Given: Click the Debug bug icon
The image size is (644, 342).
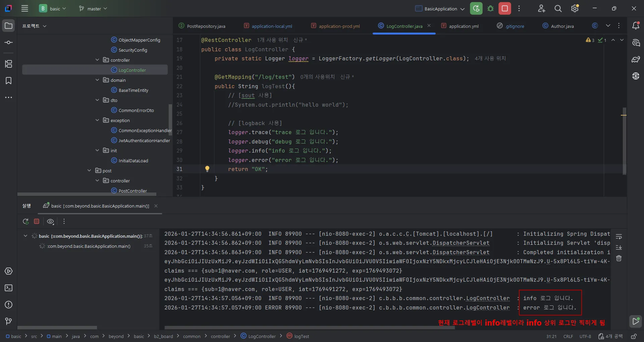Looking at the screenshot, I should tap(490, 8).
